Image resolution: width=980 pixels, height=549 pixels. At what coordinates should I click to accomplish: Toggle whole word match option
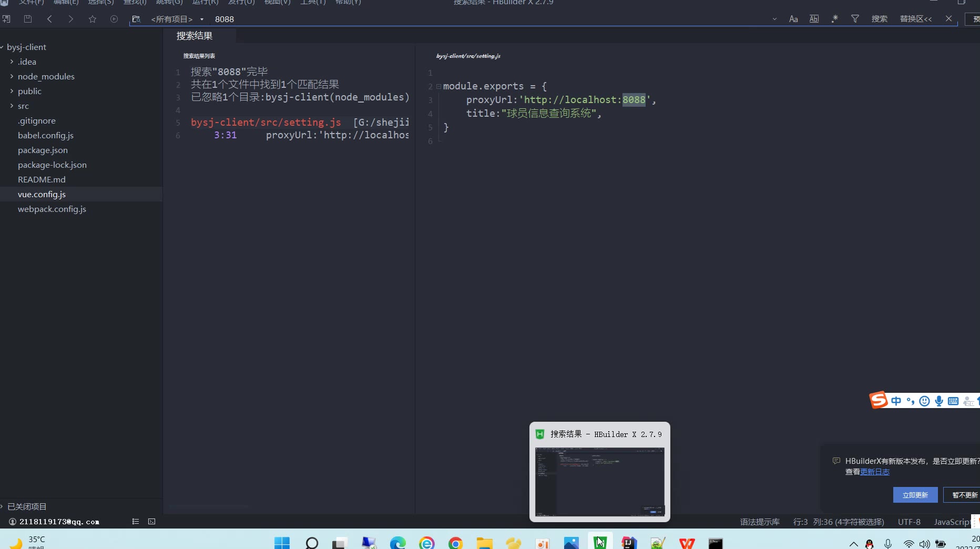pos(814,19)
